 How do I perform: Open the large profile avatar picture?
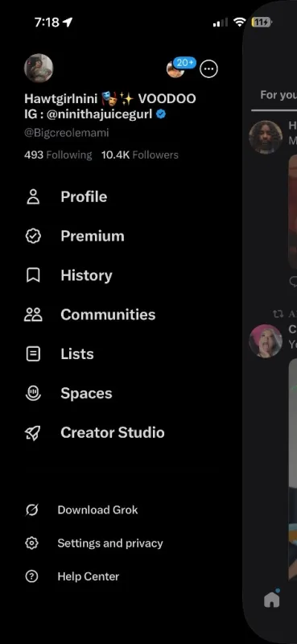click(39, 68)
